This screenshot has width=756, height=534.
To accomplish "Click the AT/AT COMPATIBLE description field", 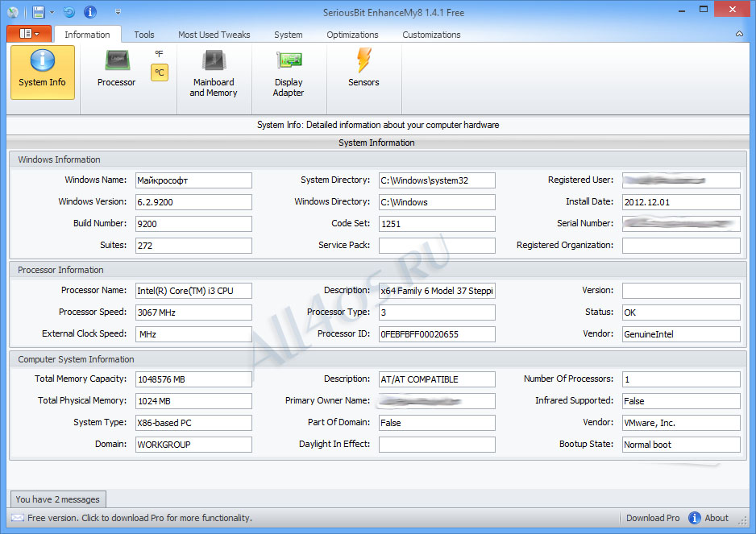I will [x=437, y=379].
